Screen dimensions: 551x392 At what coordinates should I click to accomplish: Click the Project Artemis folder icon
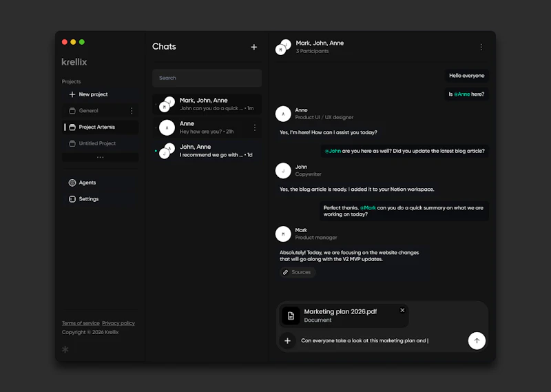pyautogui.click(x=72, y=127)
